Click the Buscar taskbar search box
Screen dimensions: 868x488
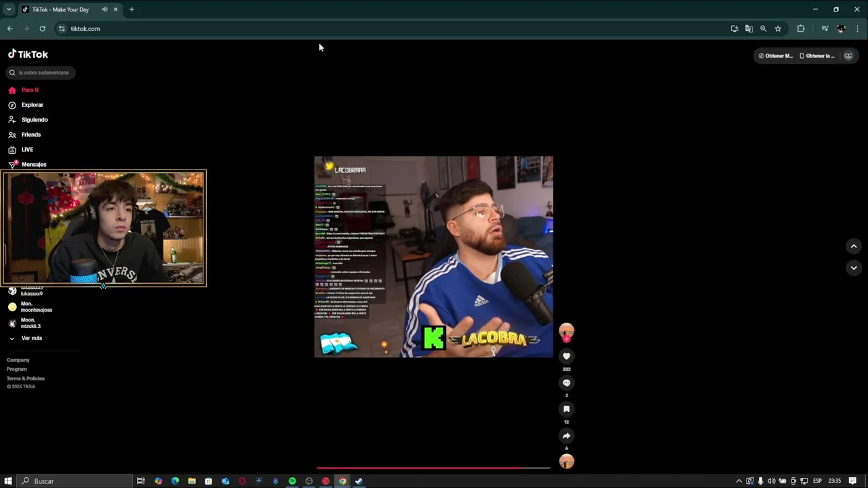point(75,481)
